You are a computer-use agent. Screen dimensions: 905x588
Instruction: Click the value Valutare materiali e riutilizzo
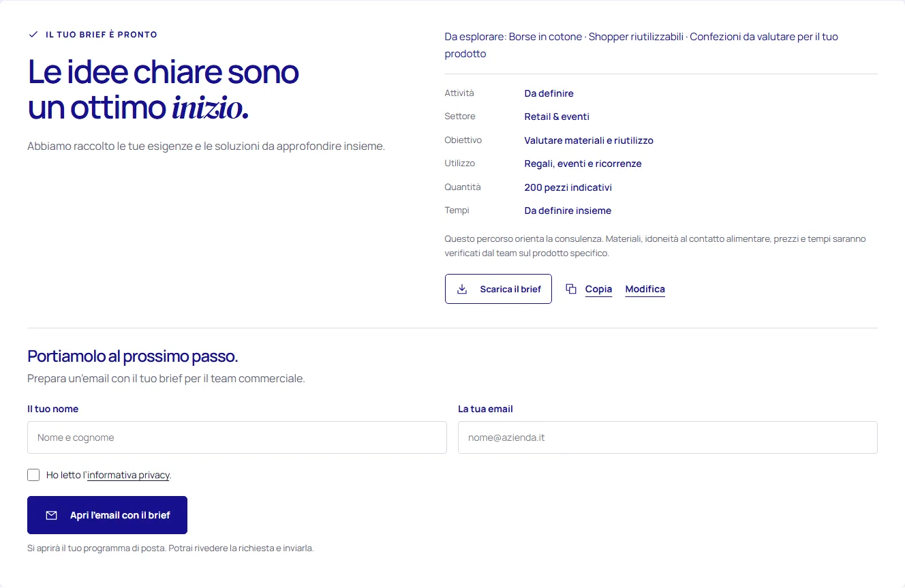589,140
